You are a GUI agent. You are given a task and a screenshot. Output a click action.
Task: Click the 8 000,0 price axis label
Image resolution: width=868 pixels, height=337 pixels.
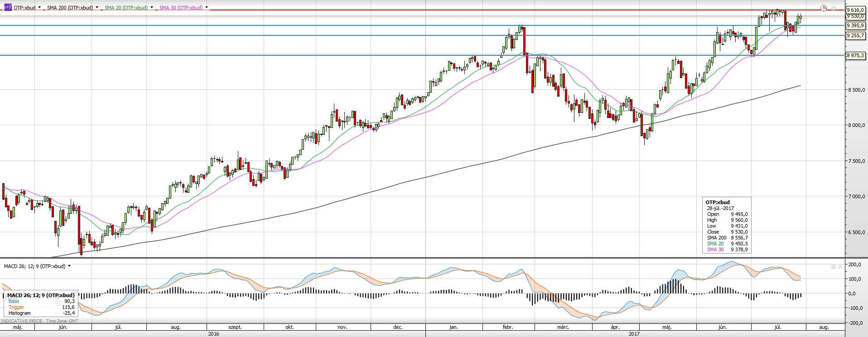[x=856, y=125]
